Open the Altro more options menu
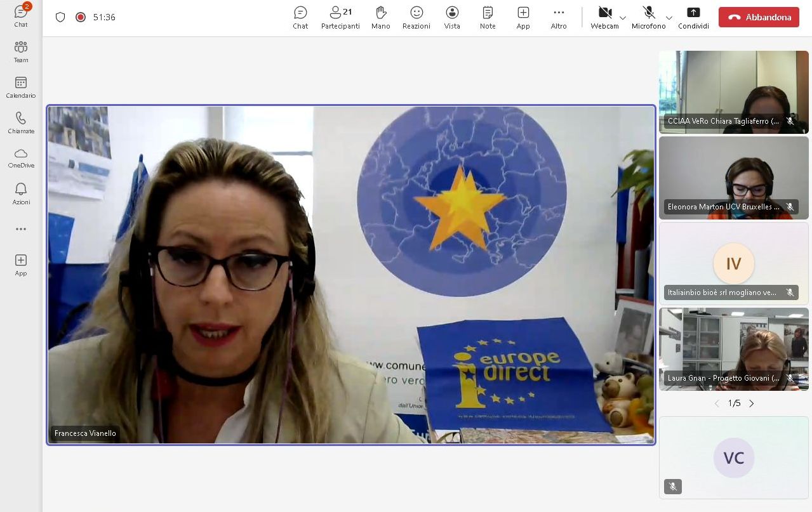This screenshot has height=512, width=812. point(559,18)
